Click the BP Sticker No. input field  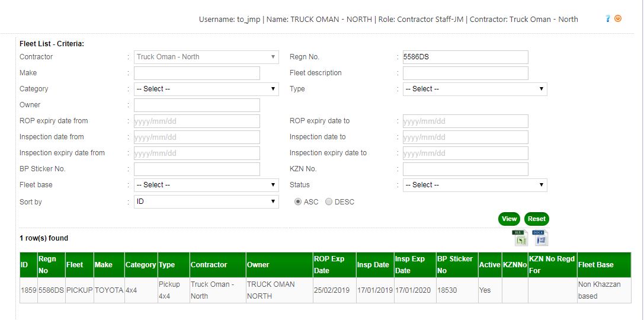pyautogui.click(x=197, y=169)
